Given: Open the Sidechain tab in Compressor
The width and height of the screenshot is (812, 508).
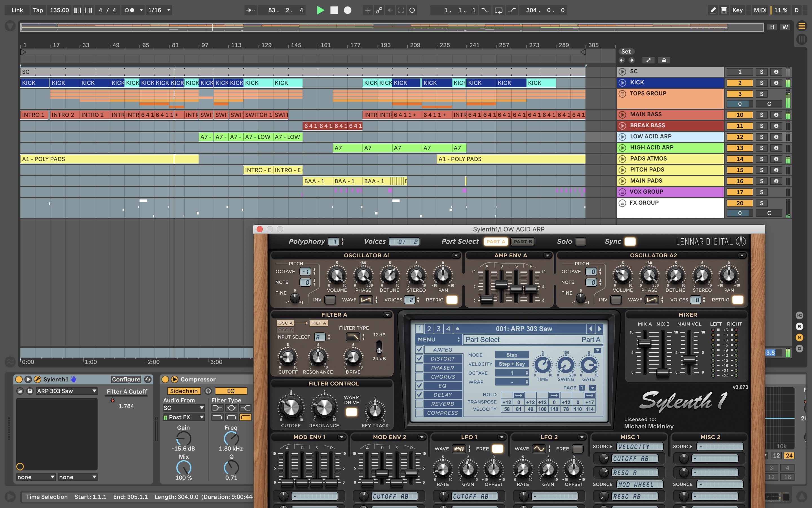Looking at the screenshot, I should click(184, 391).
